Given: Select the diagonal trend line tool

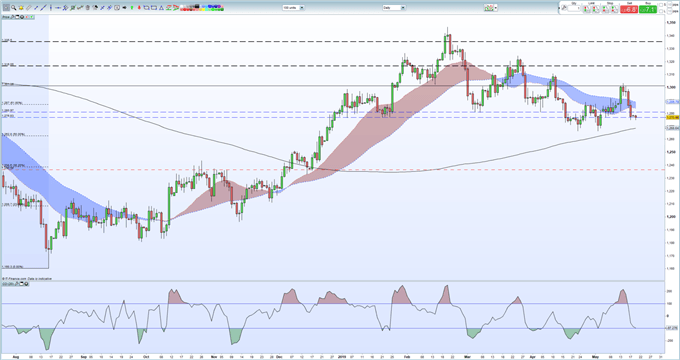Looking at the screenshot, I should point(43,7).
